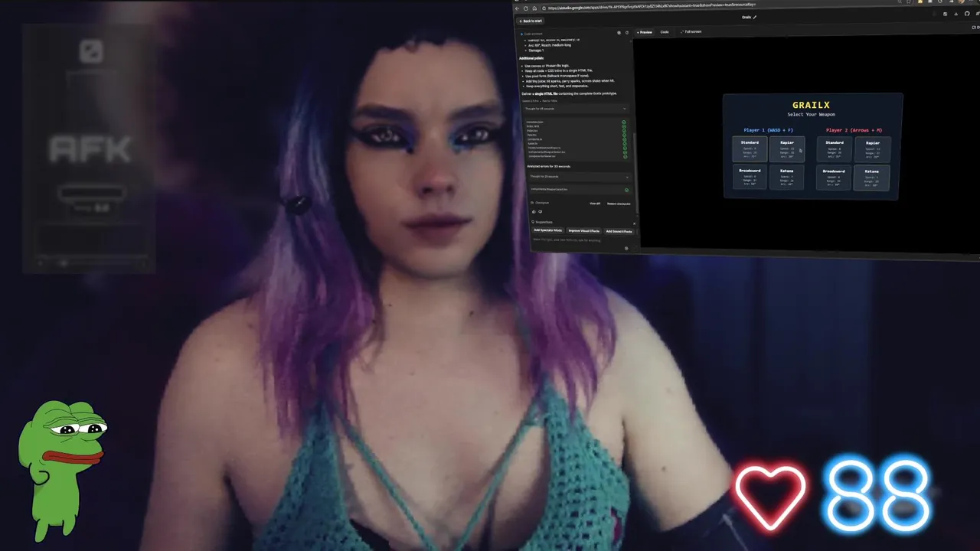Screen dimensions: 980x551
Task: Select Player 2 Broadsword weapon card
Action: pyautogui.click(x=834, y=178)
